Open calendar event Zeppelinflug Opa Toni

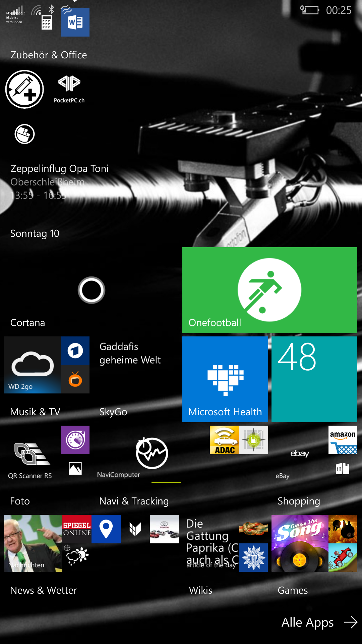(x=59, y=168)
